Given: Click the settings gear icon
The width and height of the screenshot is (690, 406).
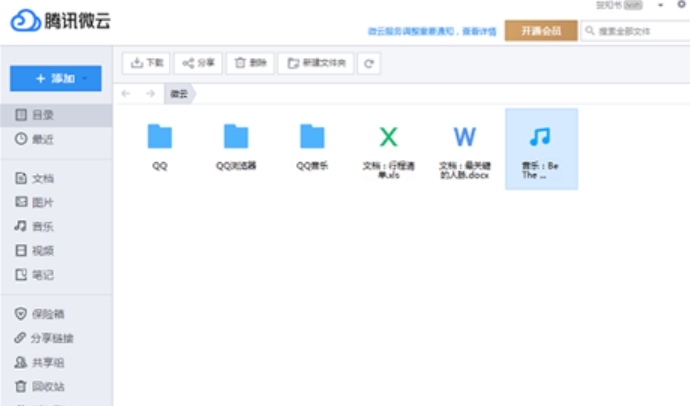Looking at the screenshot, I should pos(681,4).
